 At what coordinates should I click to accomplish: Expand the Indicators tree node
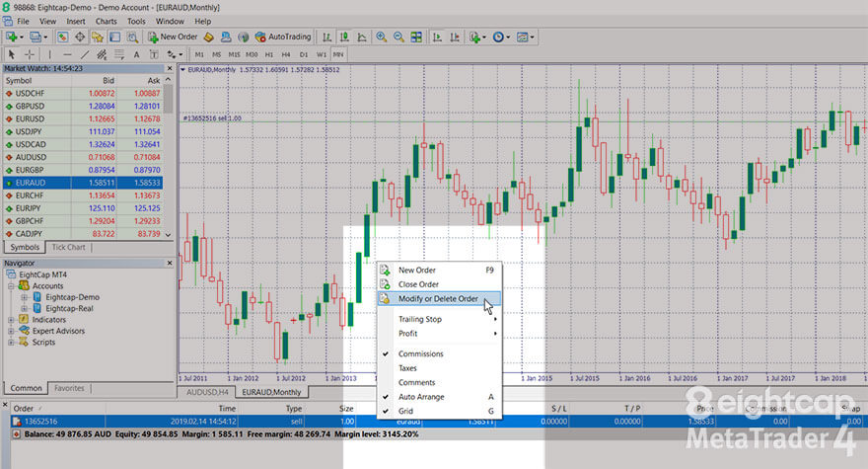tap(11, 320)
